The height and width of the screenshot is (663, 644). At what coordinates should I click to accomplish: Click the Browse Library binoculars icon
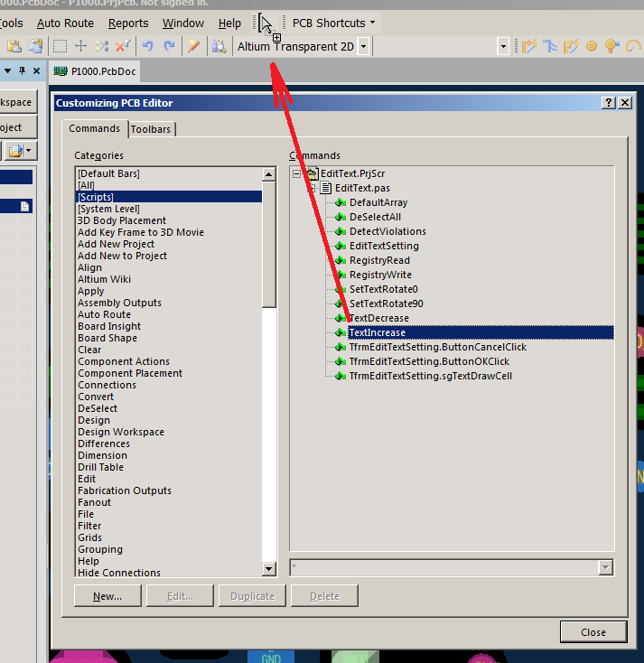(x=219, y=46)
